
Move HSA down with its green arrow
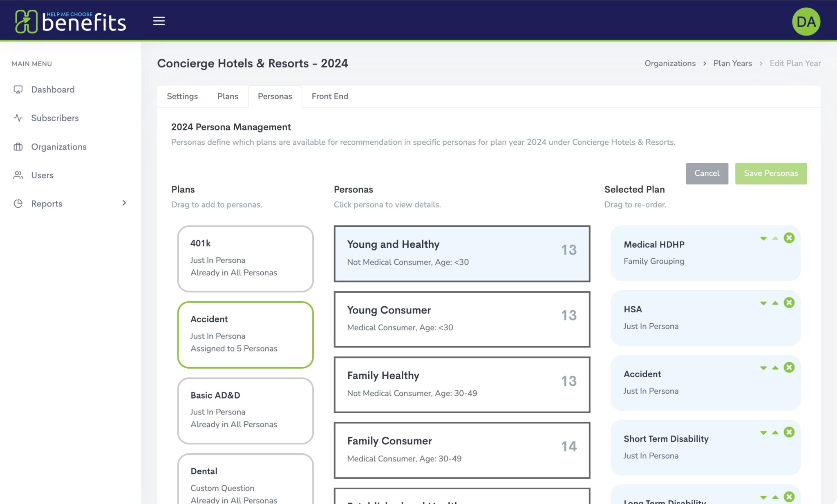[x=763, y=303]
